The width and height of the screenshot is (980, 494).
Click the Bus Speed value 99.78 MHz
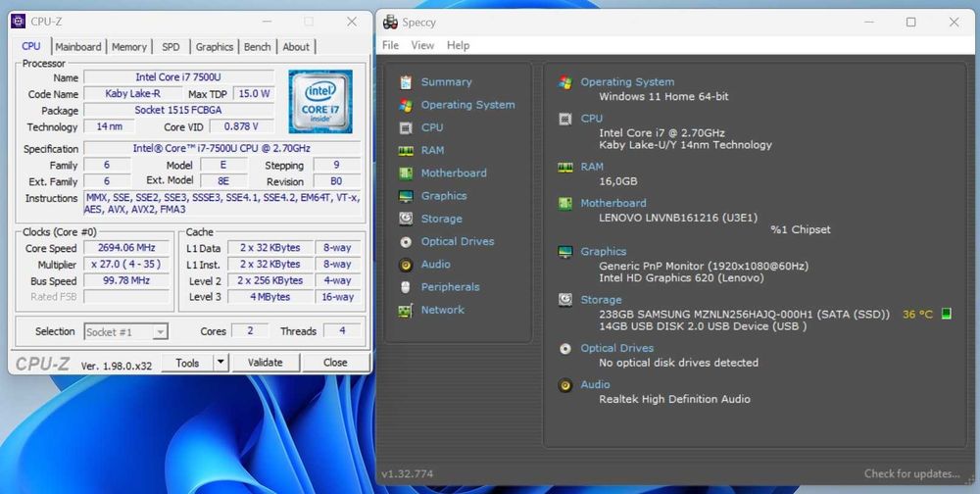point(125,280)
